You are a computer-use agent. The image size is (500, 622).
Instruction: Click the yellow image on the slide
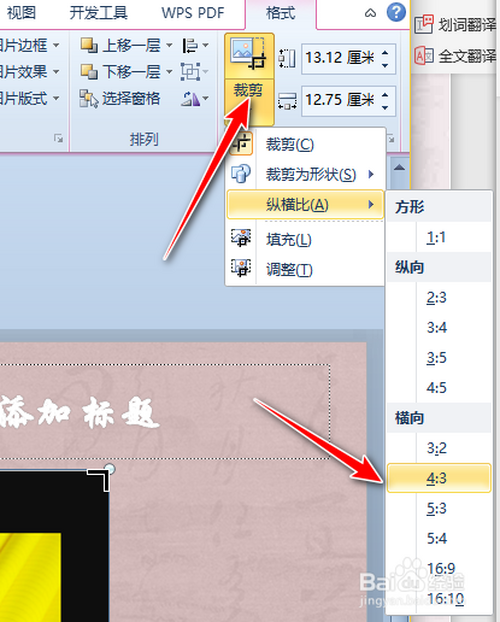pyautogui.click(x=30, y=577)
